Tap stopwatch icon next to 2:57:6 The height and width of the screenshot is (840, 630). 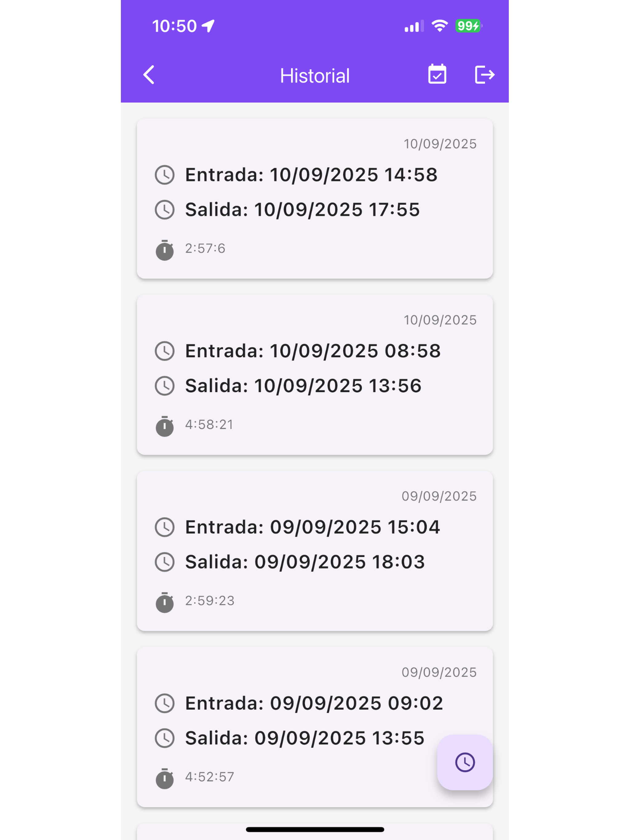coord(165,249)
